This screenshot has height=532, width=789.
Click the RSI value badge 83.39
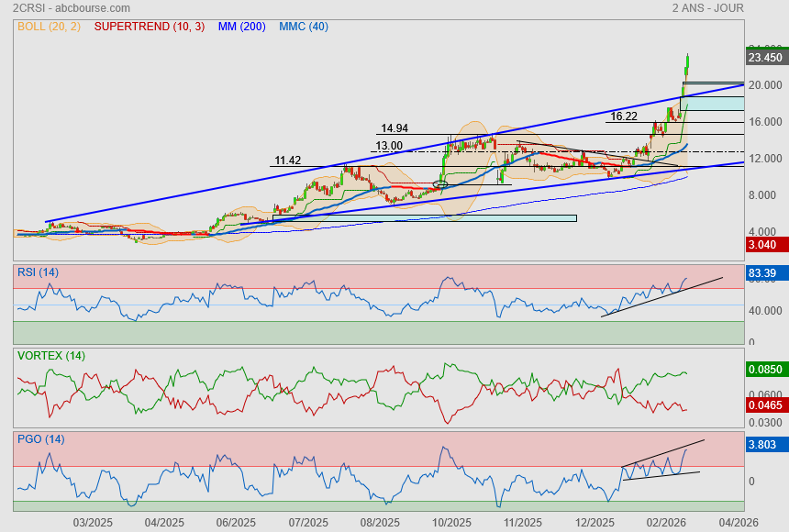764,273
